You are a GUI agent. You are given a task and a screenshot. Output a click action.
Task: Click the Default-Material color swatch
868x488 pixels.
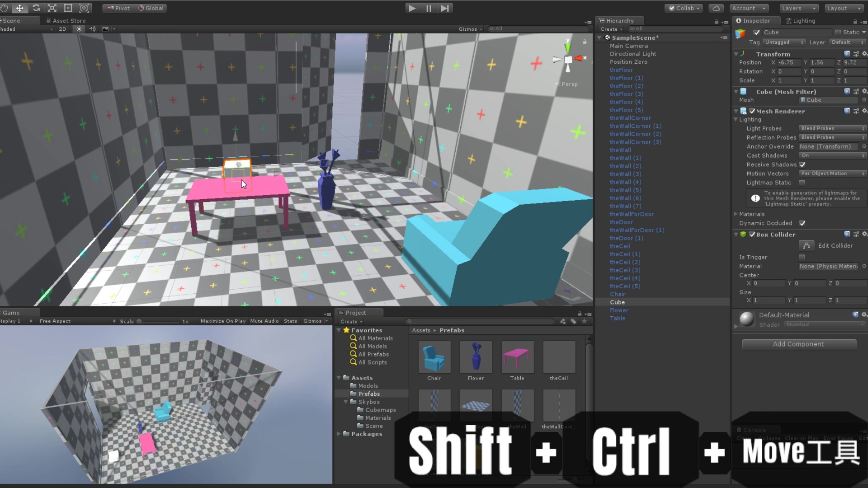[x=746, y=318]
